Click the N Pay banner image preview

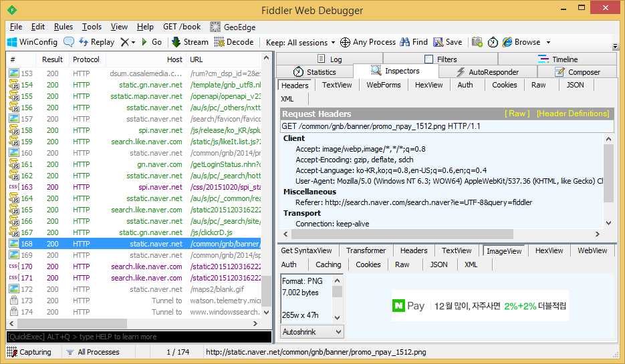click(480, 306)
